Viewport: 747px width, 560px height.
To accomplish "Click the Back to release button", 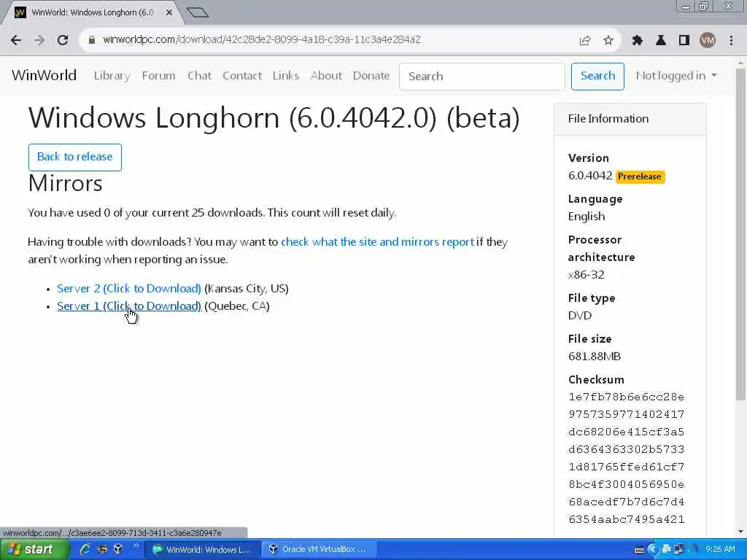I will pos(75,157).
